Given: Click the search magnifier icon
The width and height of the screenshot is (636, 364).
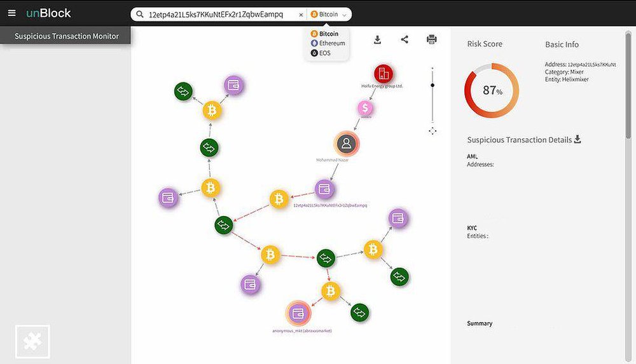Looking at the screenshot, I should [x=139, y=14].
